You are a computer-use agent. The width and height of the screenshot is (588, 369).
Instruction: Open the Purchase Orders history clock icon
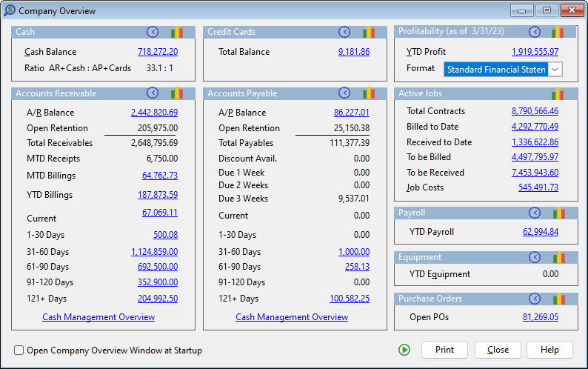535,299
